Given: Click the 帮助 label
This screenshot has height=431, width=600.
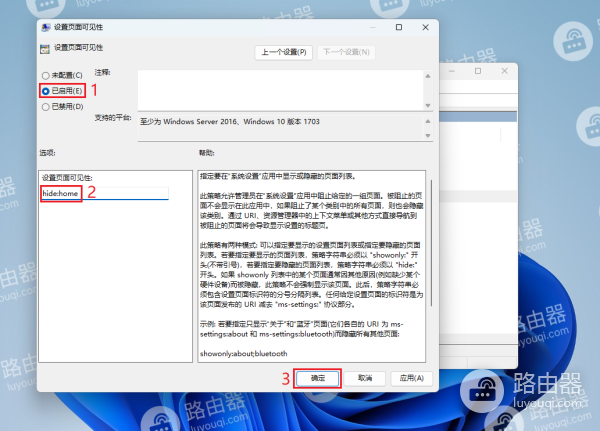Looking at the screenshot, I should (207, 153).
